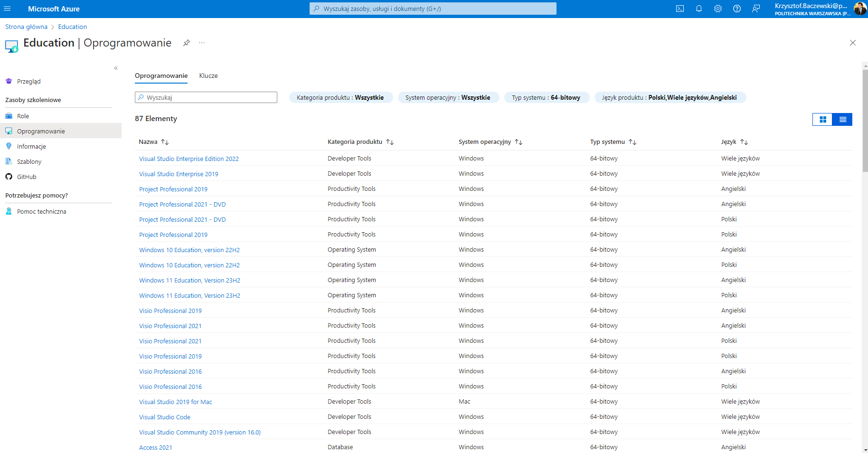Open System operacyjny filter
This screenshot has height=453, width=868.
pyautogui.click(x=448, y=97)
